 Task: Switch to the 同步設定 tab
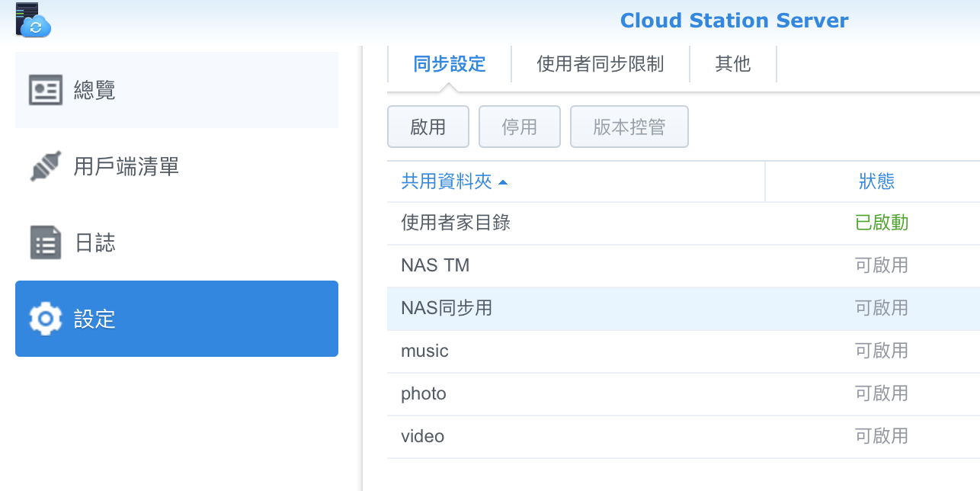[449, 64]
